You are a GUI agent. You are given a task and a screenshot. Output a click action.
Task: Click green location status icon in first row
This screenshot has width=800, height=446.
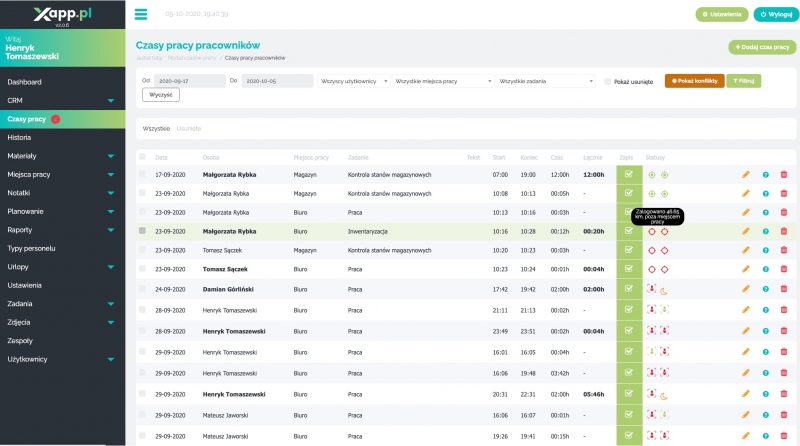[x=652, y=174]
